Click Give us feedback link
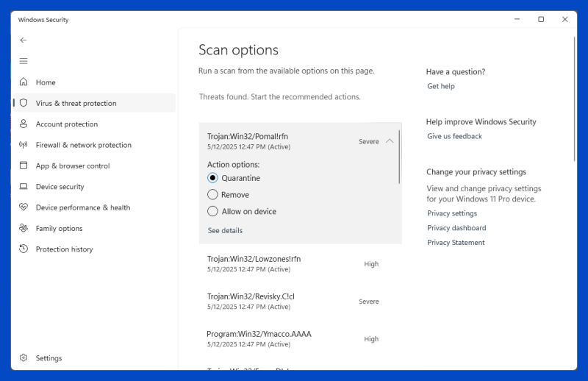588x381 pixels. [454, 136]
